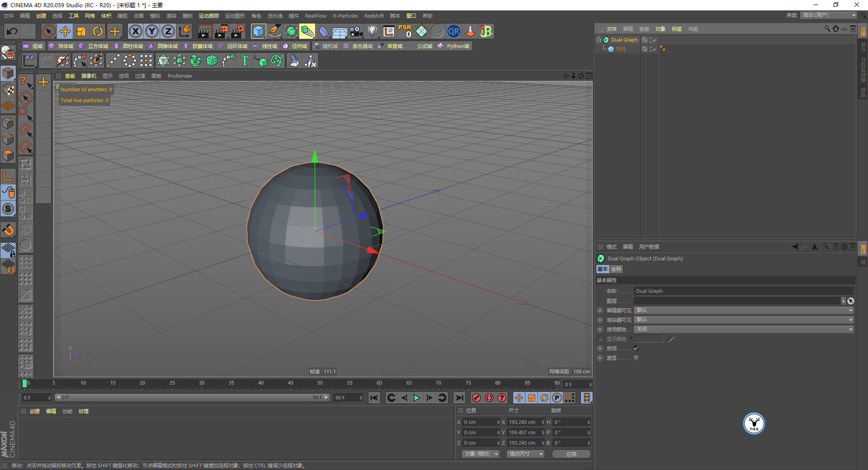Open the 渲染器可见 dropdown

click(x=744, y=320)
